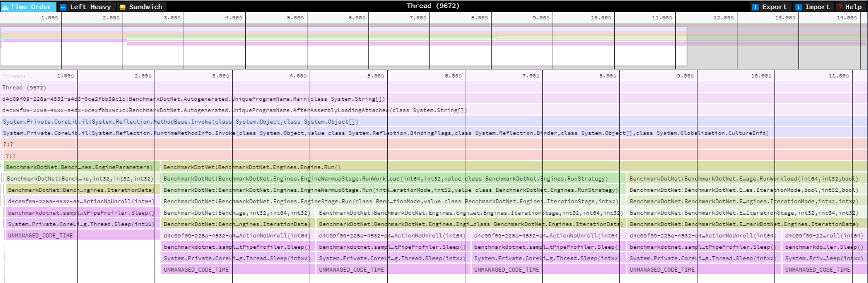Switch to Left Heavy view
The image size is (868, 283).
point(87,7)
